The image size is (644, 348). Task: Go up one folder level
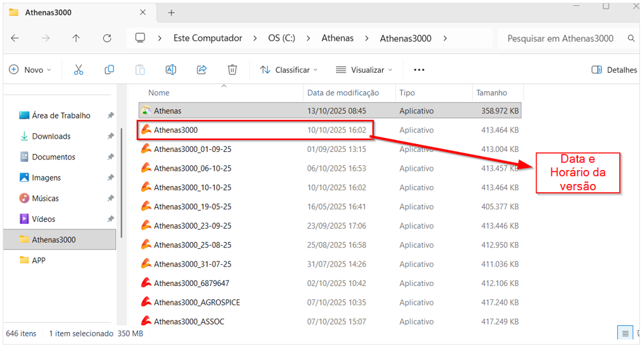[x=76, y=38]
